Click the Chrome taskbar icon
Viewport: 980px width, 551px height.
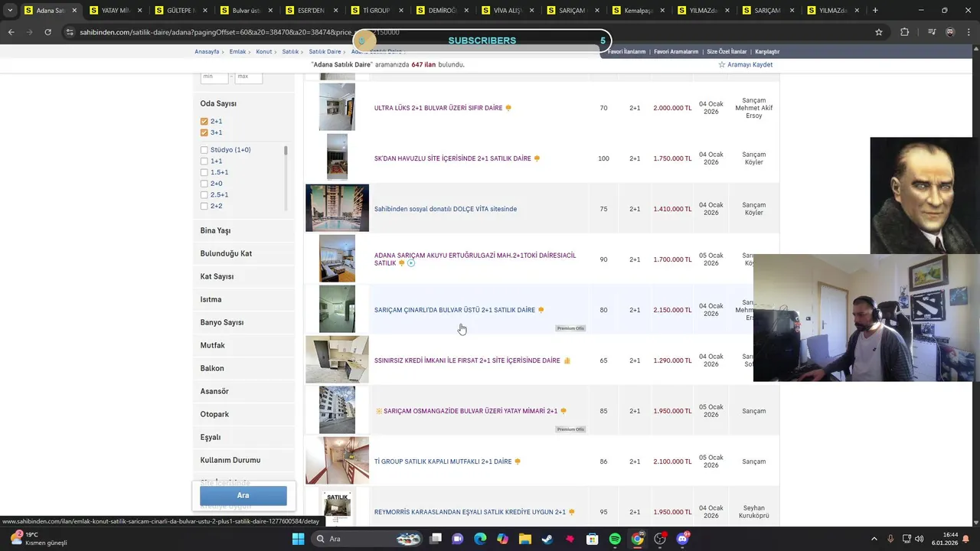(x=637, y=539)
